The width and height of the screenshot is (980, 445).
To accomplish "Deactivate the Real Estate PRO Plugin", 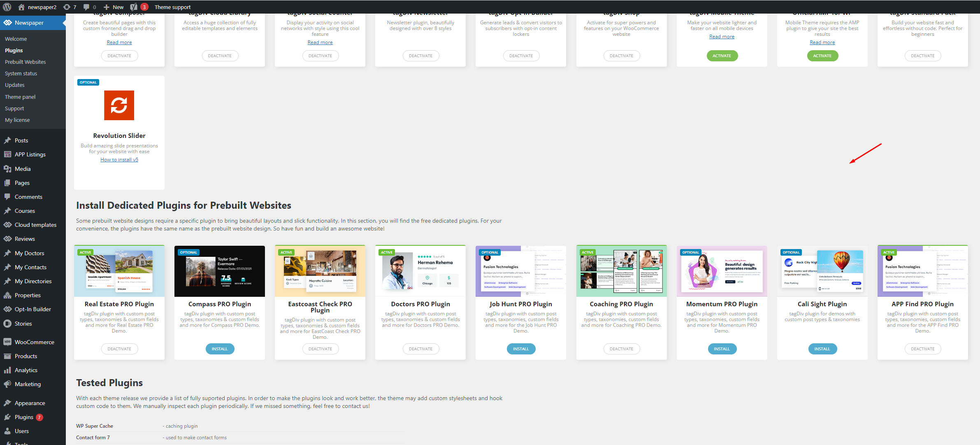I will point(119,349).
